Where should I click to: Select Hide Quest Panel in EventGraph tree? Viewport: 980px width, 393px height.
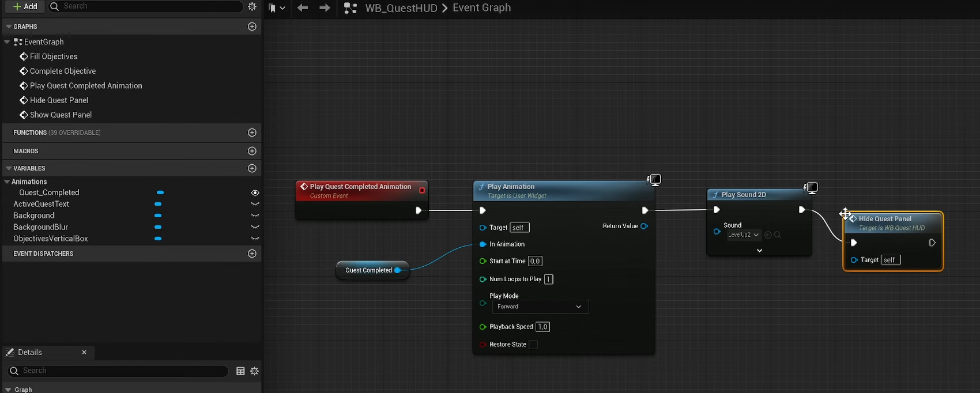pos(59,100)
